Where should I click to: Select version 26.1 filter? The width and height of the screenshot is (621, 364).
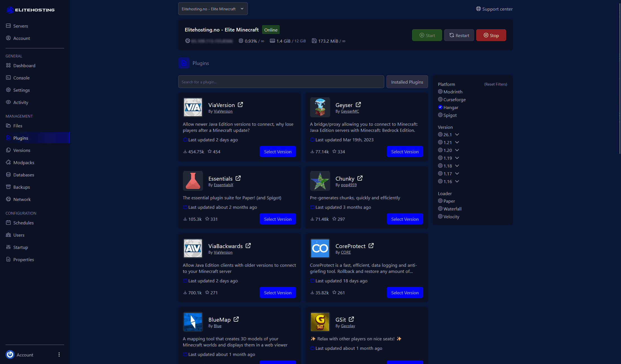tap(440, 134)
